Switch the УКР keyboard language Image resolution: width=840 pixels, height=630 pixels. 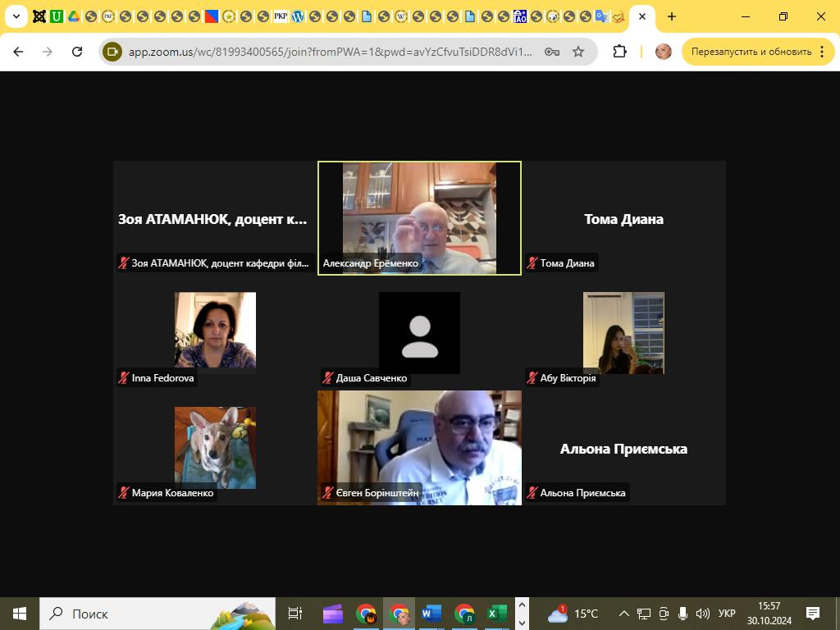(x=727, y=614)
